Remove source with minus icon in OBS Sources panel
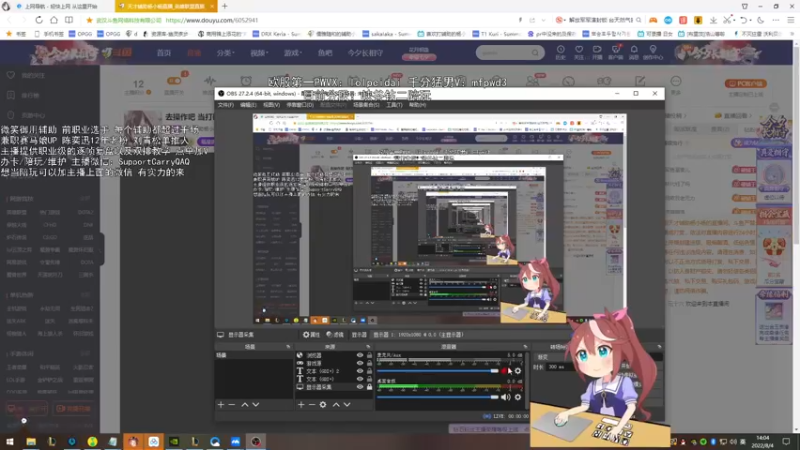 pyautogui.click(x=312, y=405)
